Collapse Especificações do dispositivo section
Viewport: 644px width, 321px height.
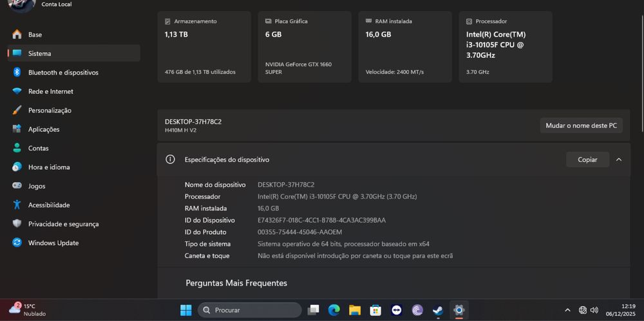point(619,160)
